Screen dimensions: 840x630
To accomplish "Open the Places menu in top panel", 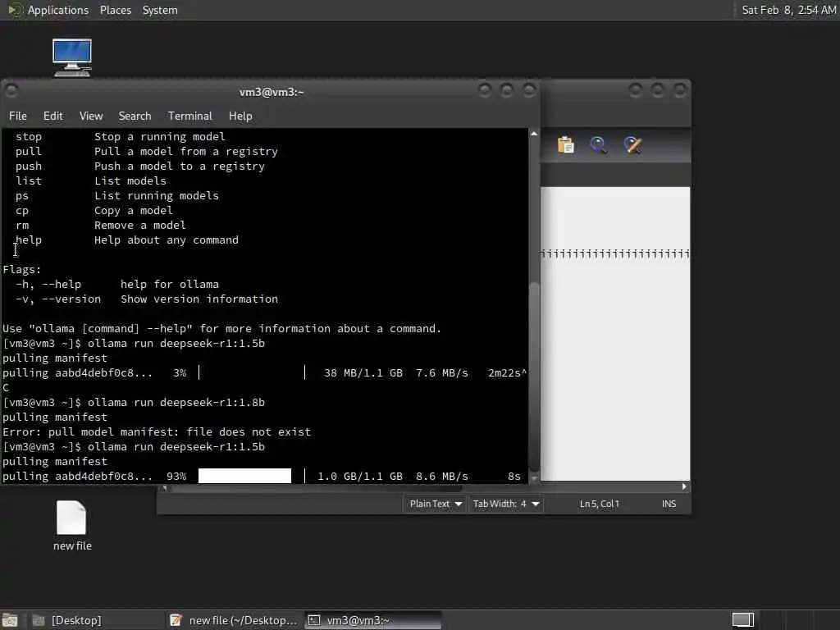I will click(116, 10).
